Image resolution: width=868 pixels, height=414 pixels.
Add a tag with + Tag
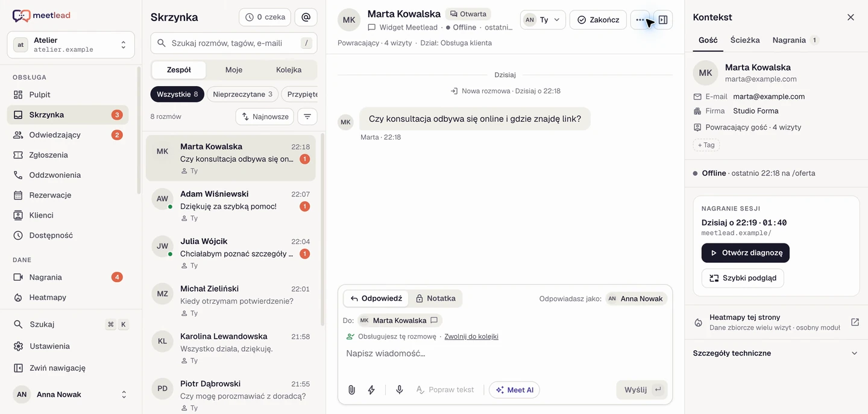706,145
